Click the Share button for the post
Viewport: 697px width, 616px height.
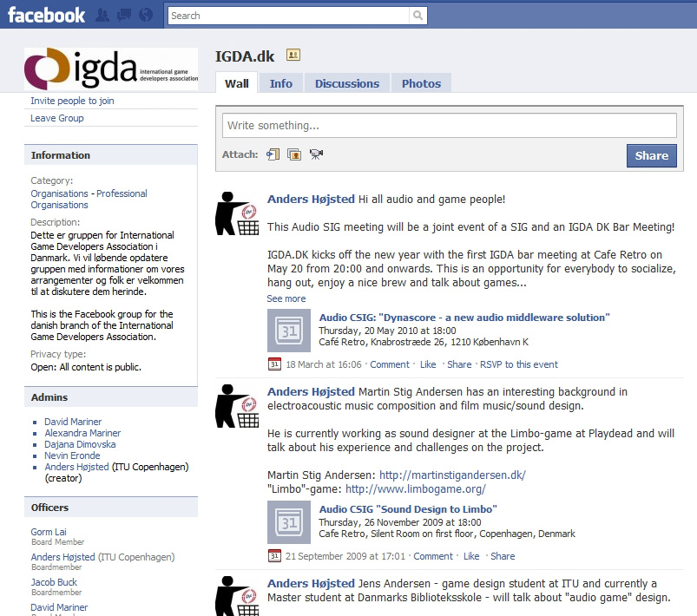point(651,155)
